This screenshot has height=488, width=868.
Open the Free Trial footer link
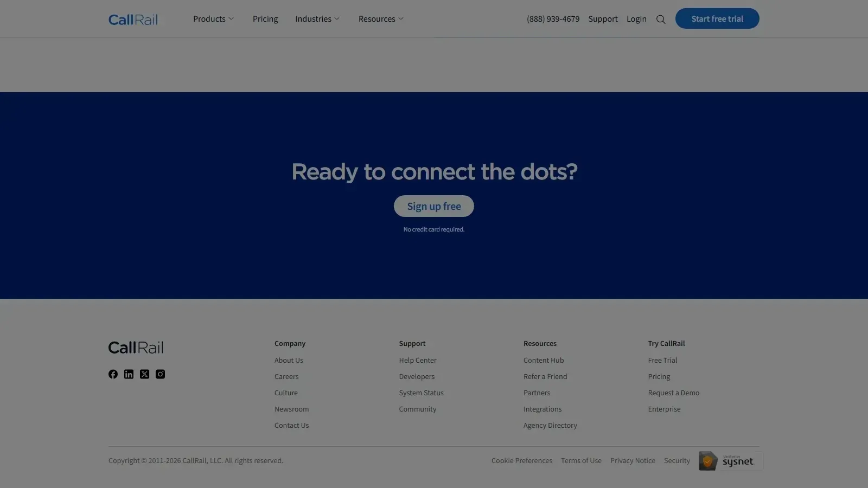coord(662,361)
